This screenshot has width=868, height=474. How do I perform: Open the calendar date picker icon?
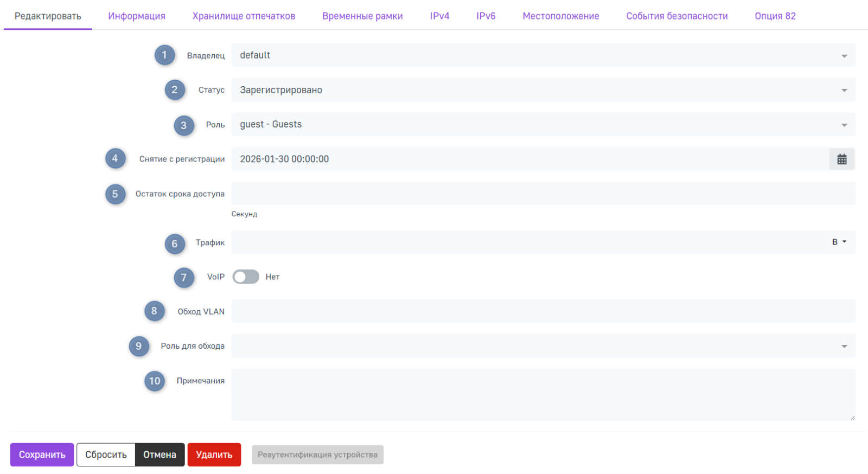click(841, 159)
